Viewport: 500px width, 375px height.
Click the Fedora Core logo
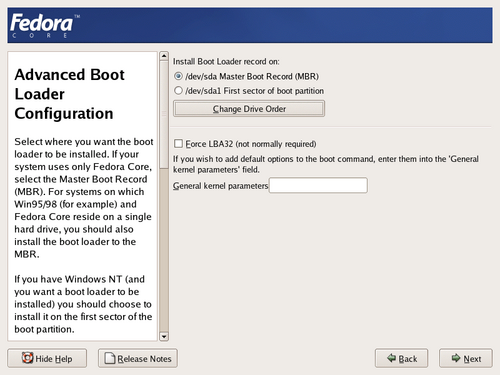[x=45, y=26]
